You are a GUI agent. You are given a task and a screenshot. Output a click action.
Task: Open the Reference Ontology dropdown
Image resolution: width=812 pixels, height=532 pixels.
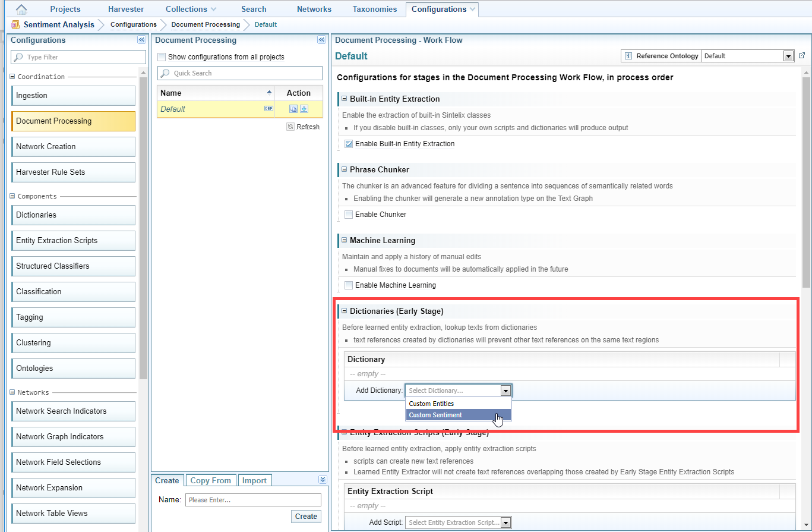point(788,56)
